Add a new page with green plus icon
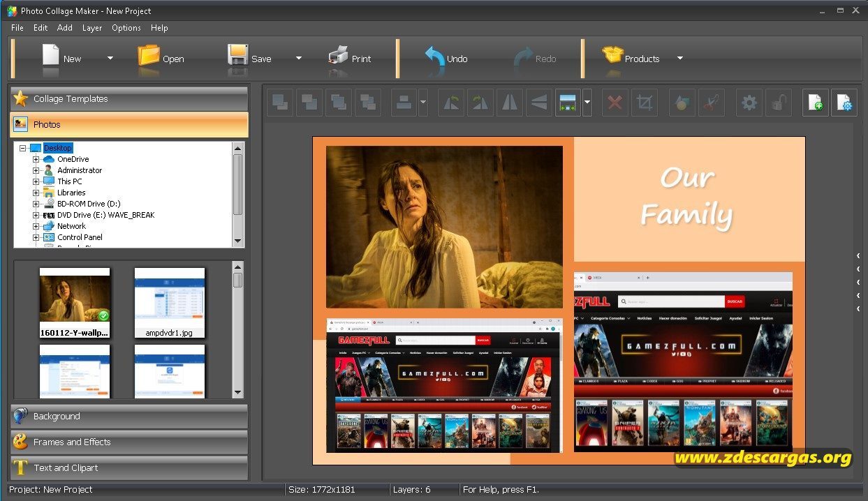868x501 pixels. point(815,103)
